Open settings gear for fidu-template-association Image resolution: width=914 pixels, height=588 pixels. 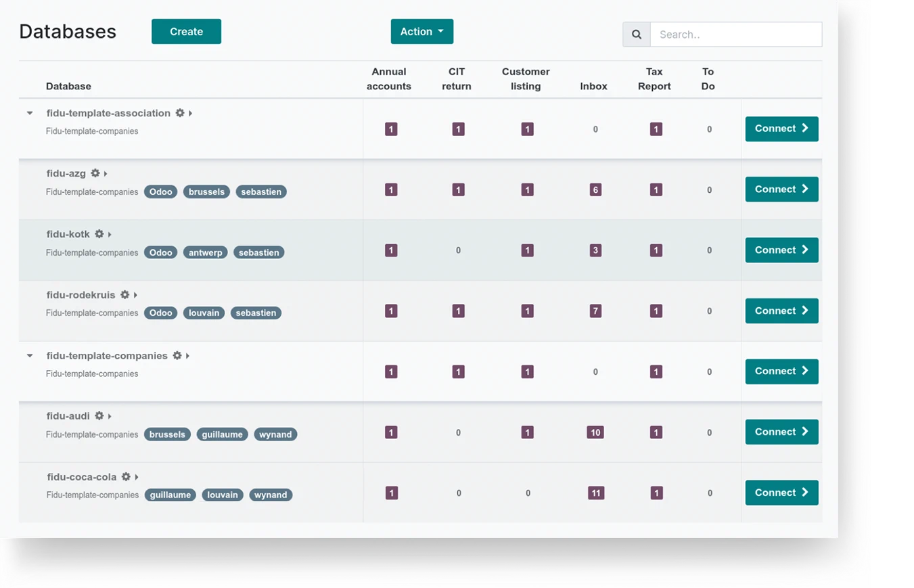click(x=180, y=113)
